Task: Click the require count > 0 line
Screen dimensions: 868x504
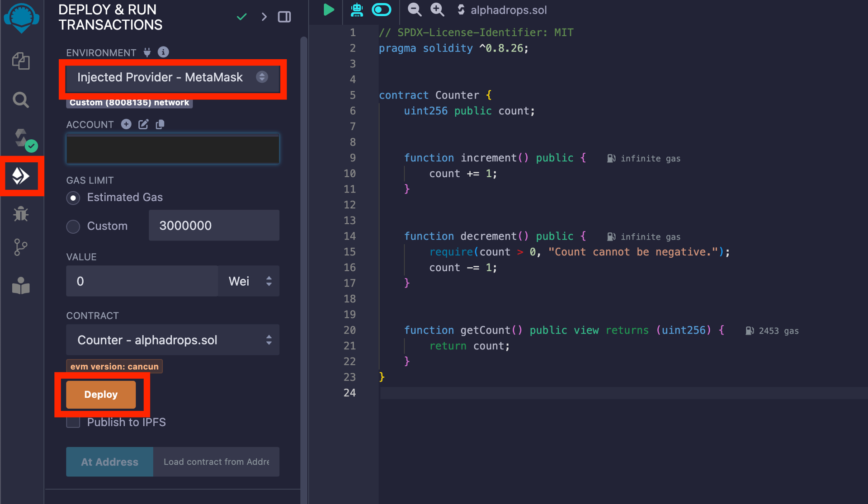Action: pyautogui.click(x=580, y=252)
